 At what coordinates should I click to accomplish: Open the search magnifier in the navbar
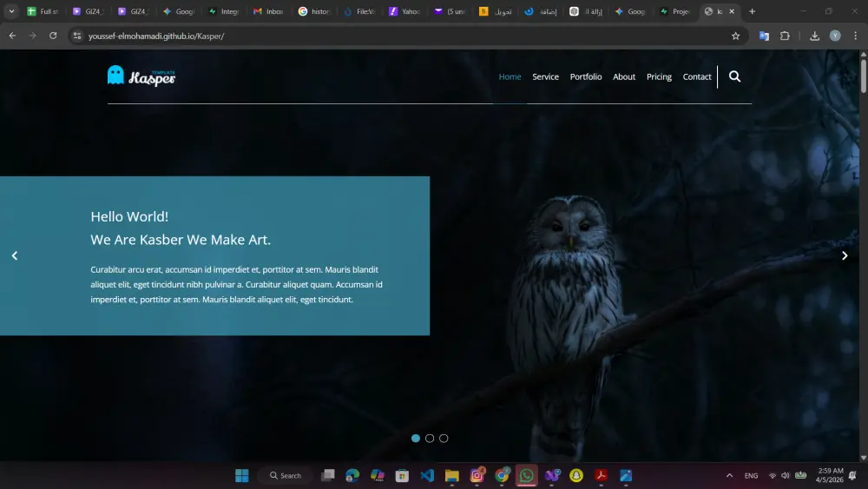click(734, 76)
